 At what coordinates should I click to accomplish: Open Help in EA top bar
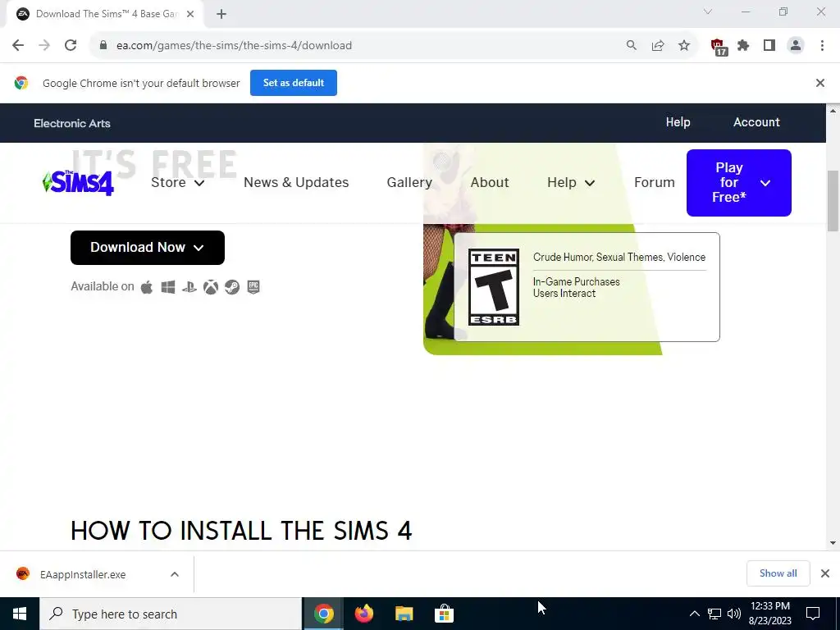tap(678, 122)
